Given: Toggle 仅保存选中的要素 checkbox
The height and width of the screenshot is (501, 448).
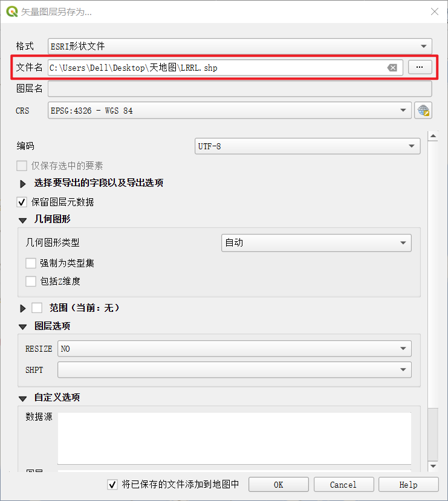Looking at the screenshot, I should pyautogui.click(x=22, y=166).
